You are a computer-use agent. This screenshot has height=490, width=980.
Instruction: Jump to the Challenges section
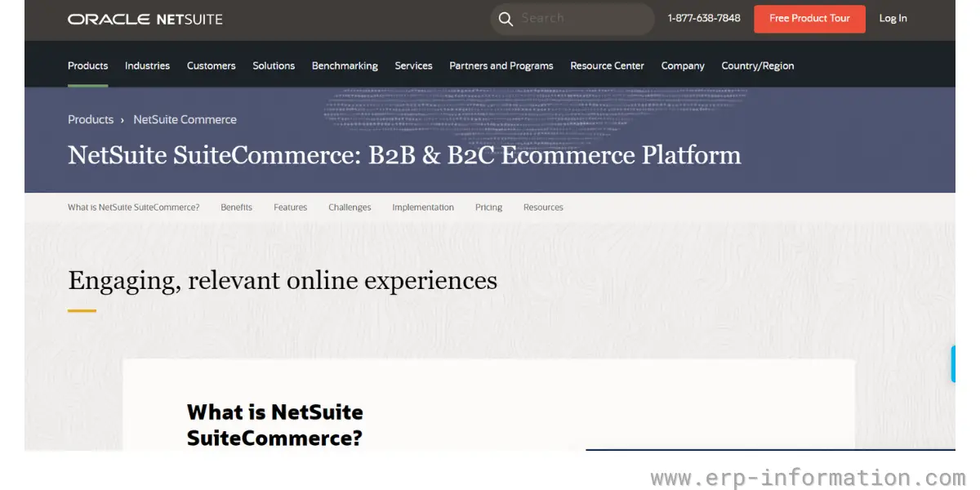coord(350,207)
